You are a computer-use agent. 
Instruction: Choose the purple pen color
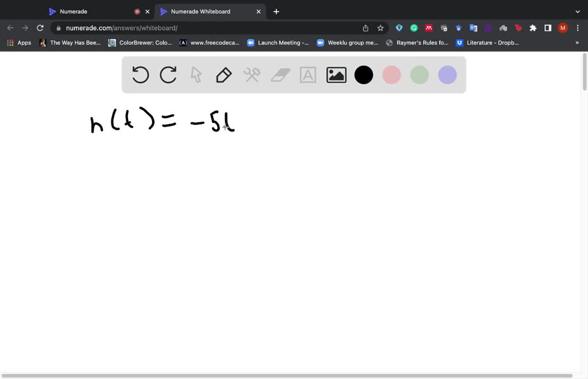[x=447, y=75]
